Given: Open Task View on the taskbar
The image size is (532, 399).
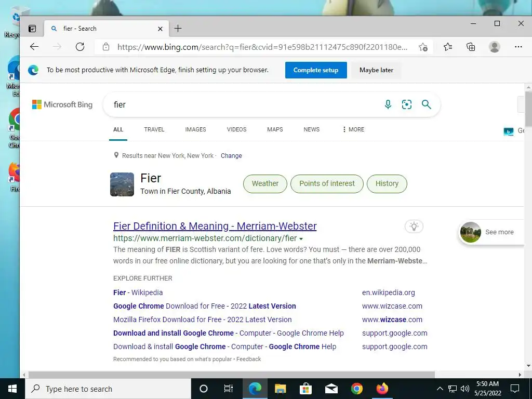Looking at the screenshot, I should coord(229,389).
